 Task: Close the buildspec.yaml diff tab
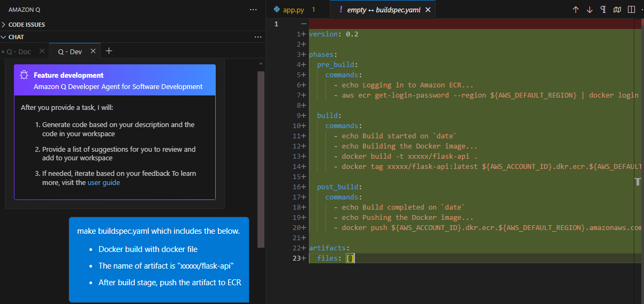point(428,10)
